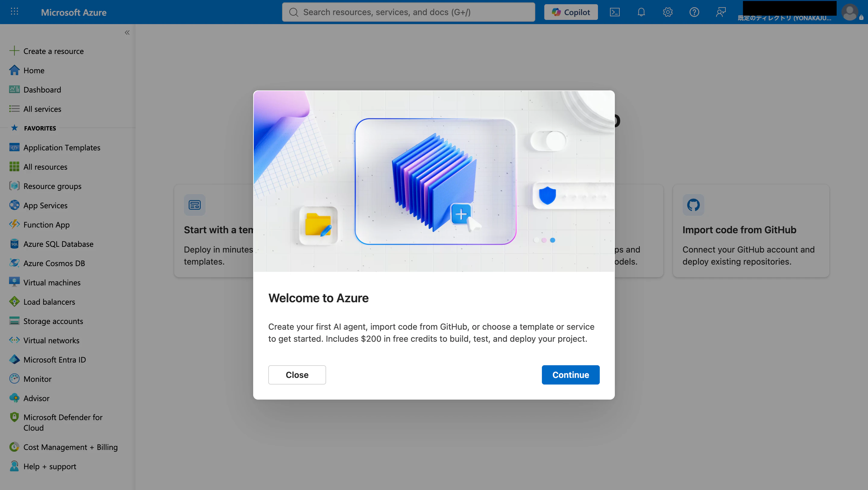Open the Virtual networks icon

point(14,340)
